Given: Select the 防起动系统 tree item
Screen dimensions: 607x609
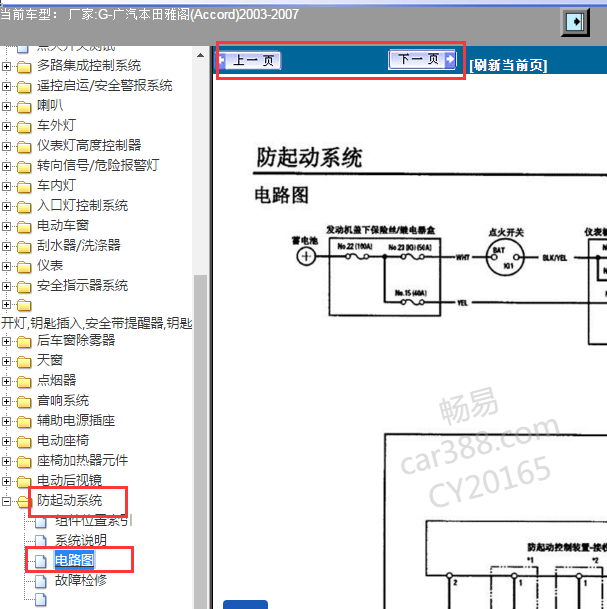Looking at the screenshot, I should pos(70,500).
